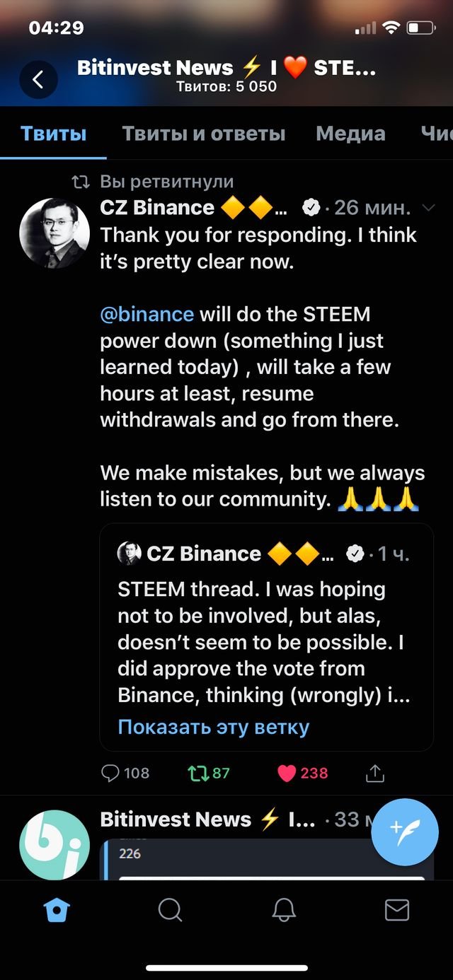Expand the tweet options chevron menu
Viewport: 453px width, 980px height.
point(428,208)
